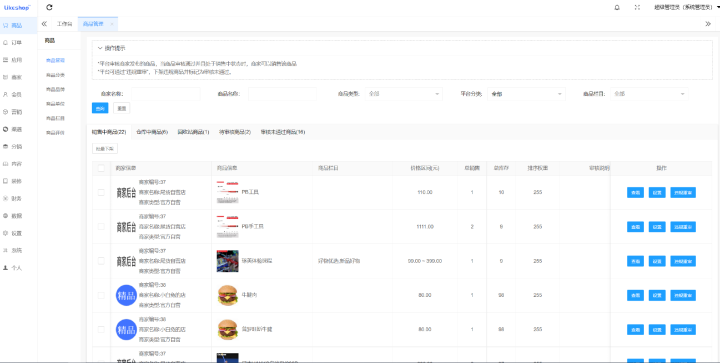Click the 精品 store logo in the stock 94 row

(x=126, y=329)
